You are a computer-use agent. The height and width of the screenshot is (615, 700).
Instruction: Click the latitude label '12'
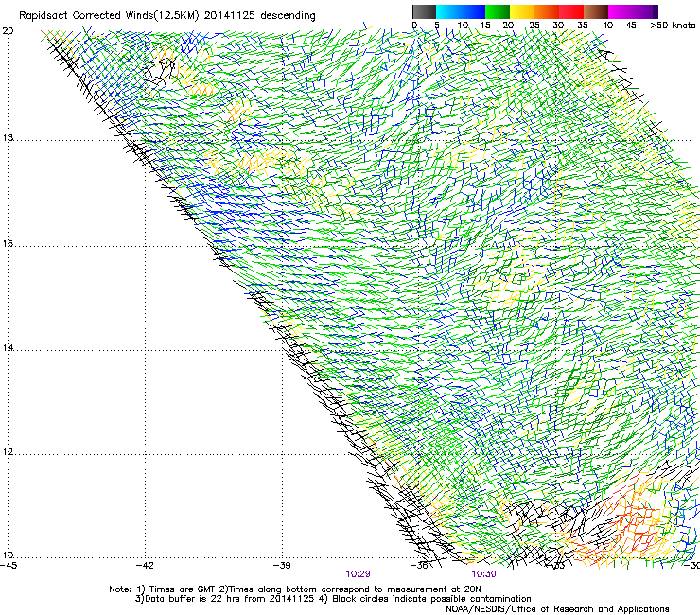coord(8,452)
